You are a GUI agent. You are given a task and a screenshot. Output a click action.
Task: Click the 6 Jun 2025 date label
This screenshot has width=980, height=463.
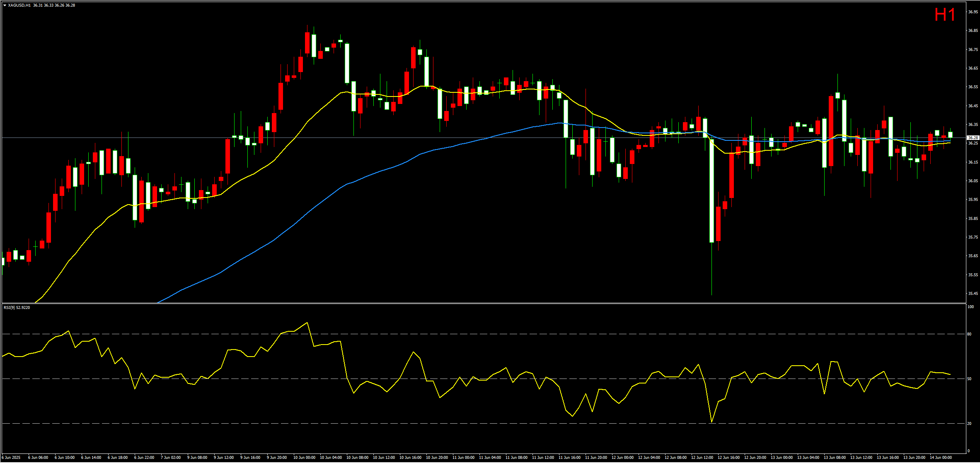11,458
